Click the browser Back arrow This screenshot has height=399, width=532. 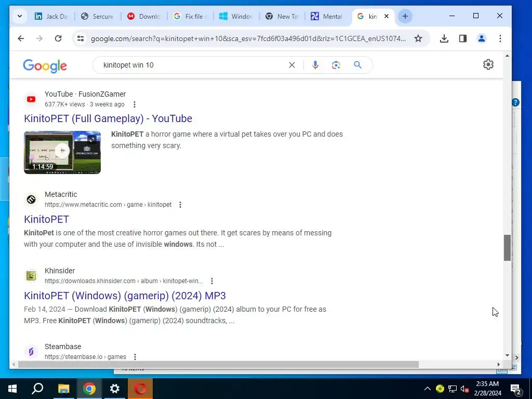21,38
